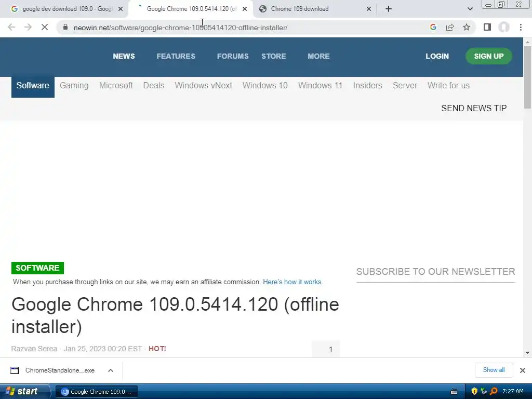Open the STORE link in header
Screen dimensions: 532x399
pos(274,56)
